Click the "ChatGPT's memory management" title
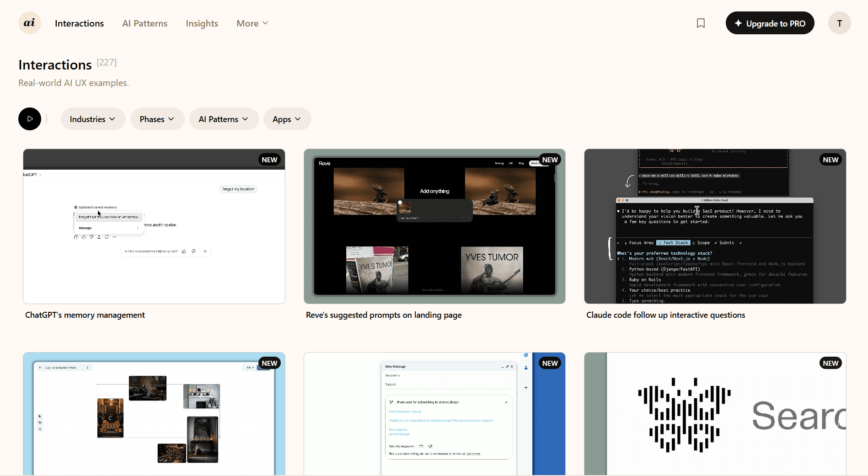The width and height of the screenshot is (868, 476). pyautogui.click(x=85, y=315)
